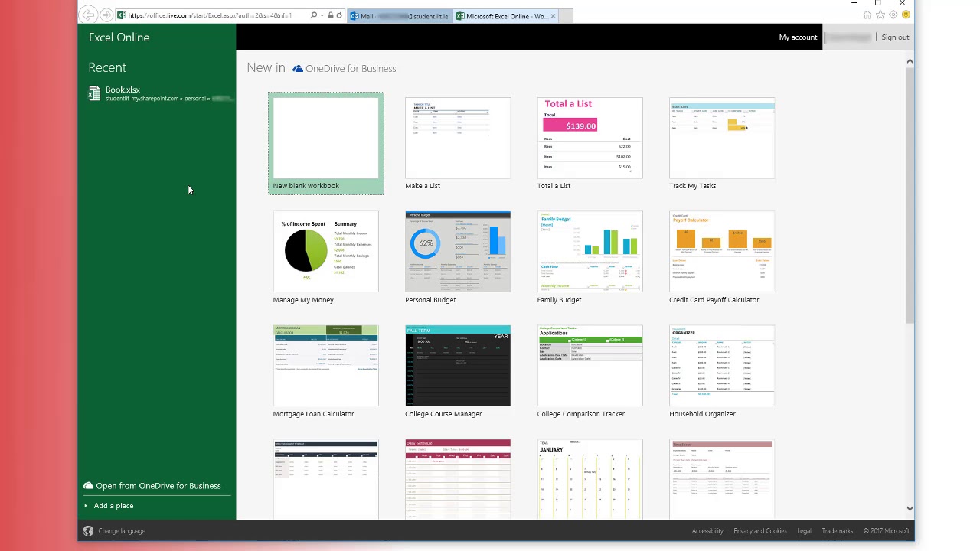This screenshot has height=551, width=980.
Task: Click the browser Home icon
Action: 867,15
